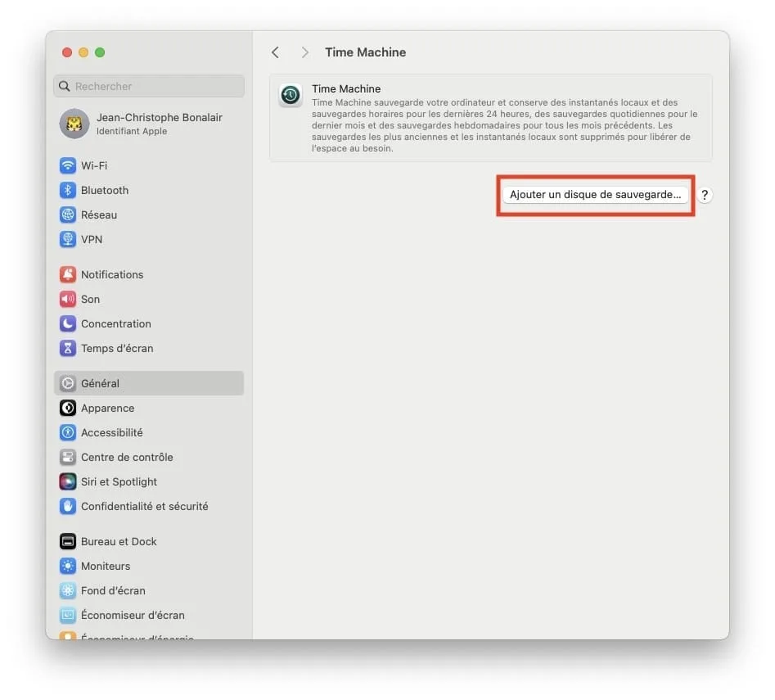Image resolution: width=775 pixels, height=700 pixels.
Task: Click Ajouter un disque de sauvegarde button
Action: click(x=595, y=195)
